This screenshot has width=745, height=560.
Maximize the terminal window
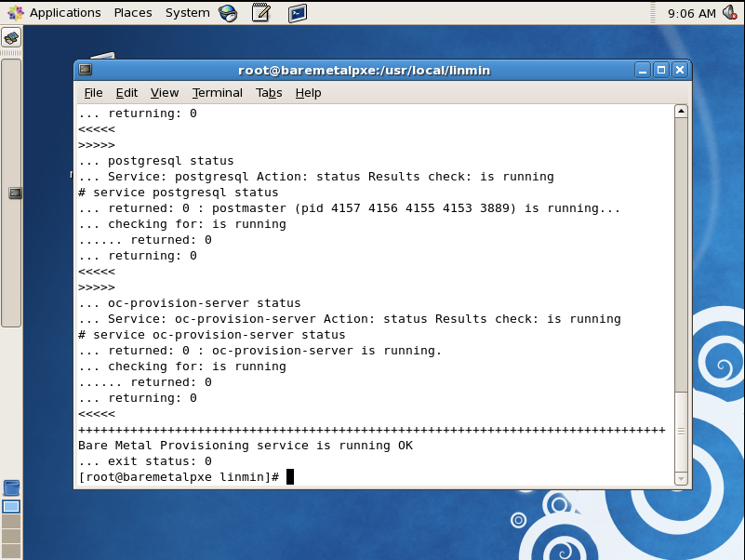tap(661, 71)
